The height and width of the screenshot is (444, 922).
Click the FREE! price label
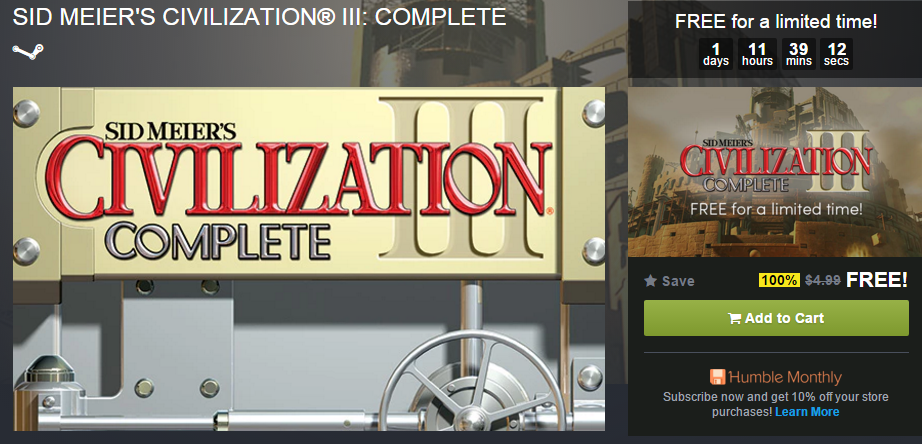coord(877,281)
